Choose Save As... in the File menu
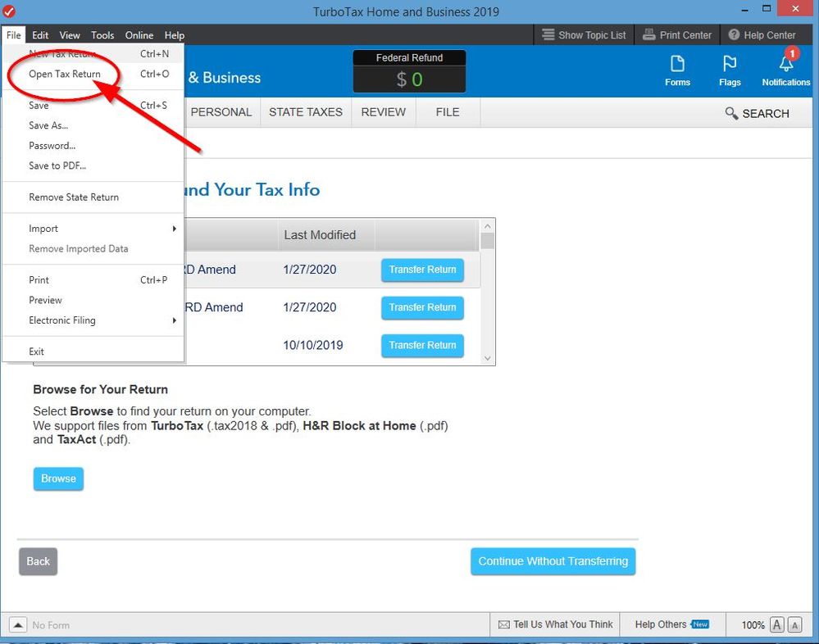The image size is (819, 644). click(x=93, y=125)
